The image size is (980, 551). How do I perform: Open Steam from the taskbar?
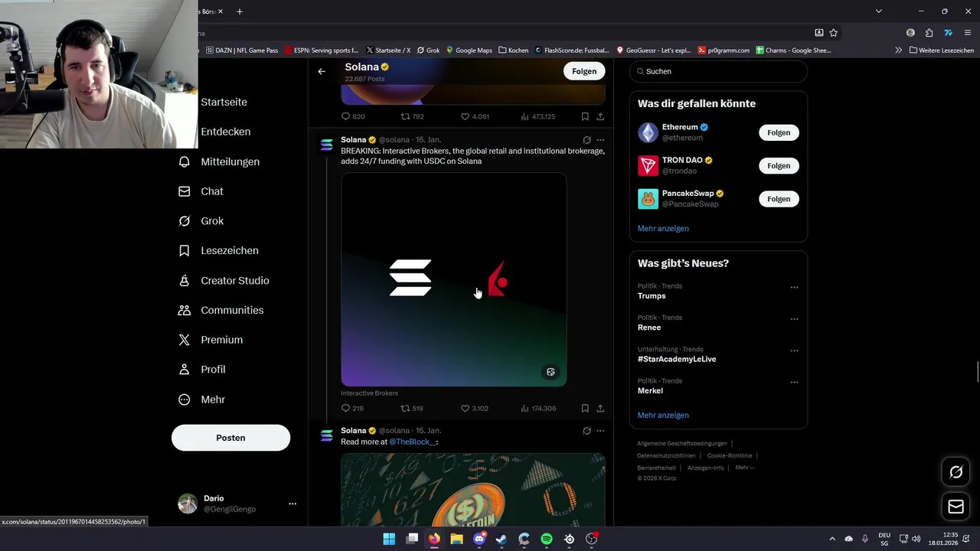pos(501,539)
